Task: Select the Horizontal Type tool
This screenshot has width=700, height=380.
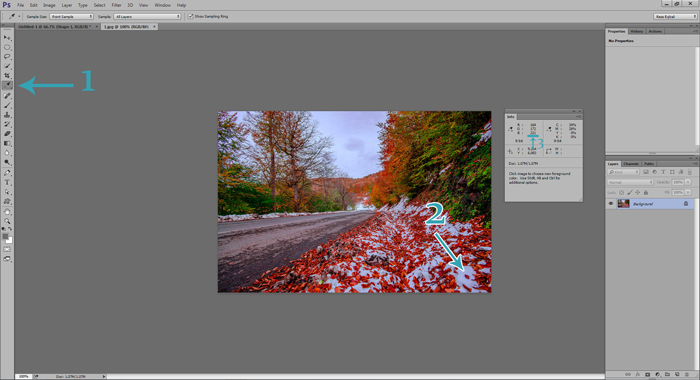Action: pyautogui.click(x=7, y=182)
